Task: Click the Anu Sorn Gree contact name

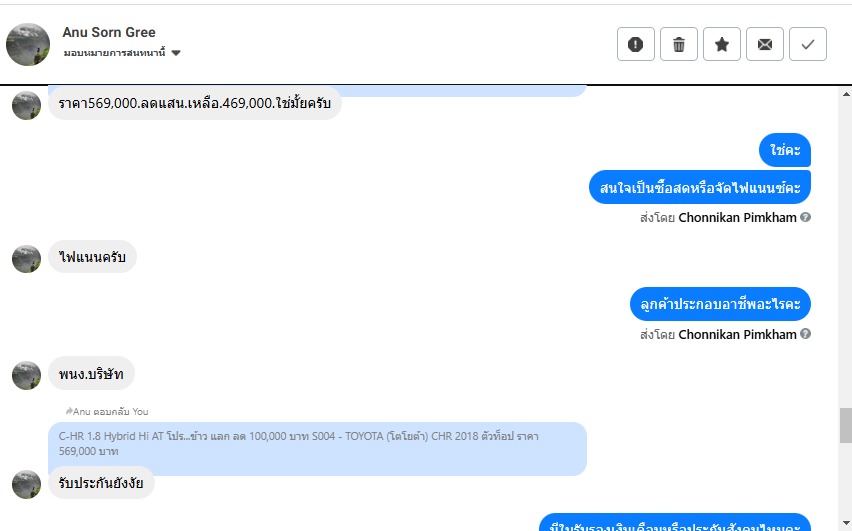Action: coord(109,32)
